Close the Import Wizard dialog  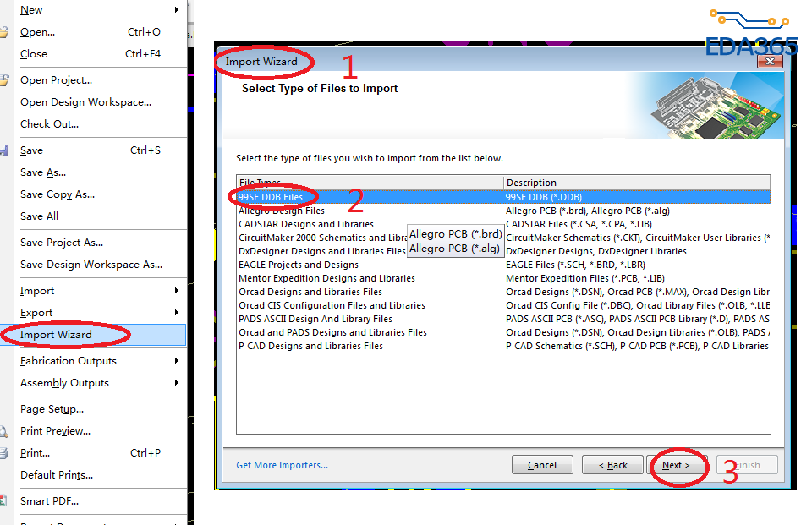coord(770,62)
